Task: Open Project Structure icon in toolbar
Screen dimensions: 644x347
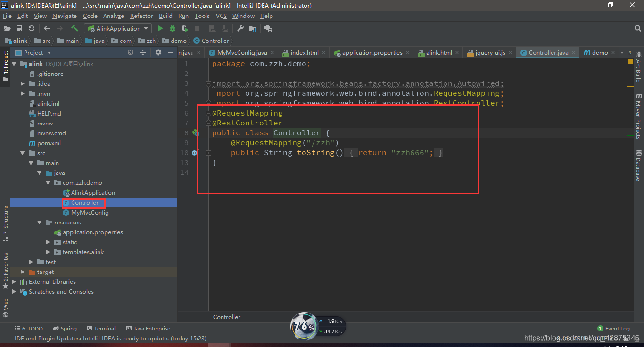Action: (253, 28)
